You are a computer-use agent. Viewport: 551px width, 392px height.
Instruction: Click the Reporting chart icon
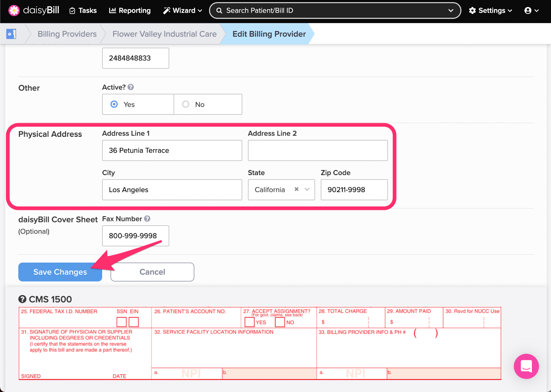click(113, 11)
